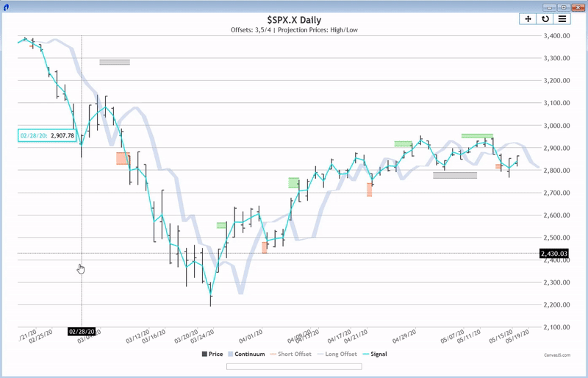Click the 3,000.00 price axis label

[557, 126]
